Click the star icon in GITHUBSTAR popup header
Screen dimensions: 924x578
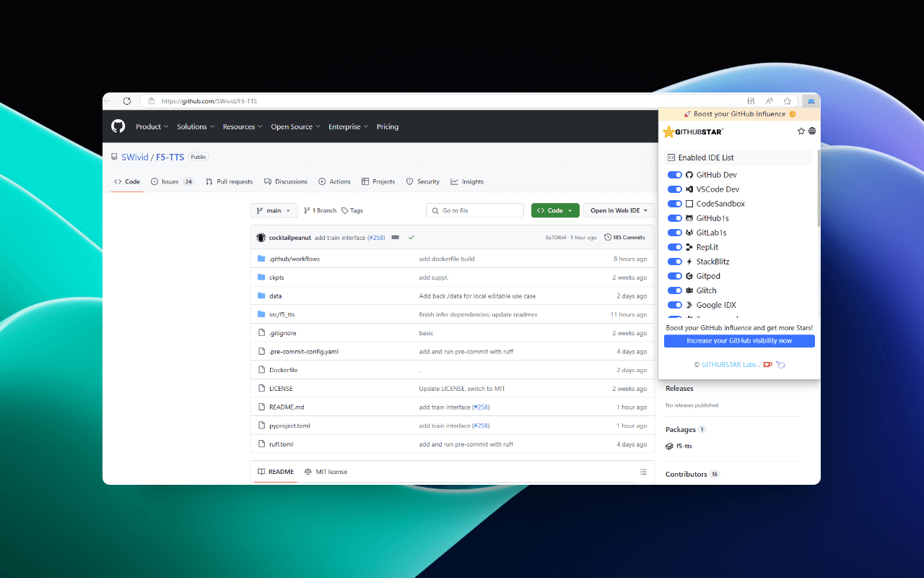[x=801, y=131]
